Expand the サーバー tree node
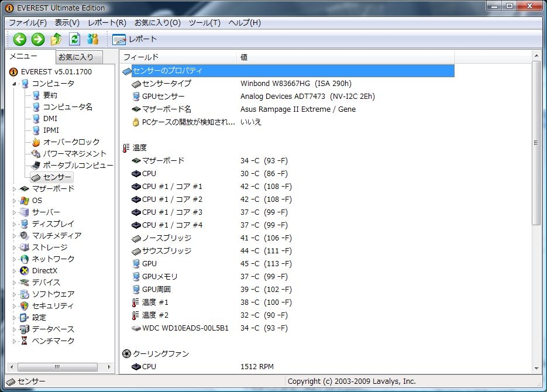 point(14,212)
